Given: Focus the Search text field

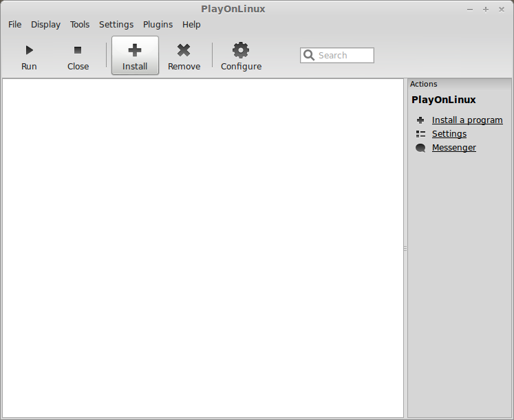Looking at the screenshot, I should pos(337,55).
